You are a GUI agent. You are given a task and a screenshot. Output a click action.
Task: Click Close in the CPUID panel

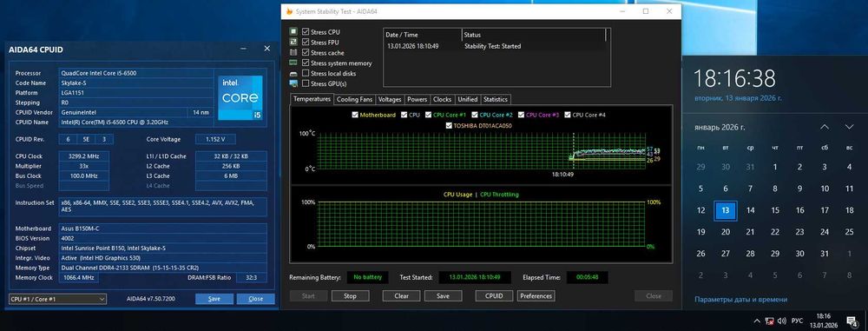pos(256,299)
